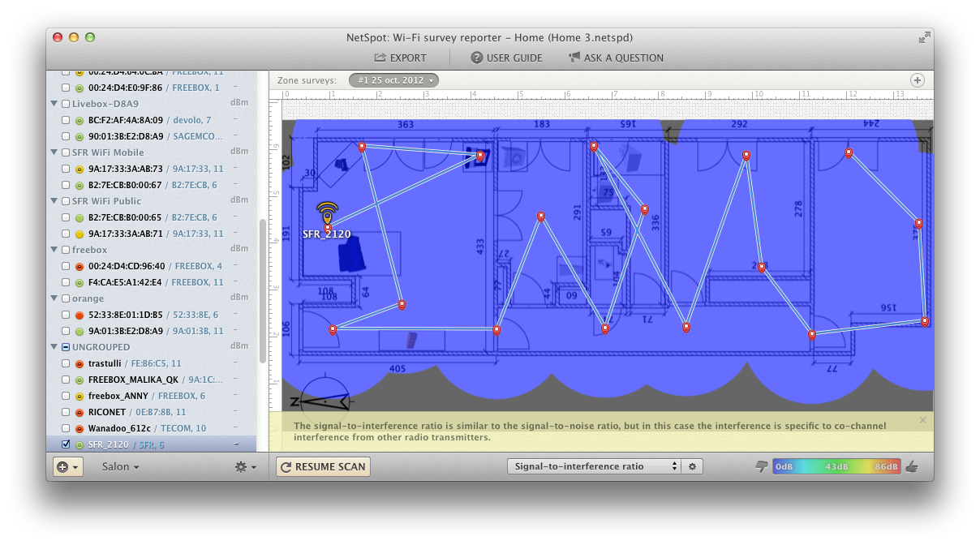
Task: Select the FREEBOX_MALIKA_QK network row
Action: pos(152,380)
